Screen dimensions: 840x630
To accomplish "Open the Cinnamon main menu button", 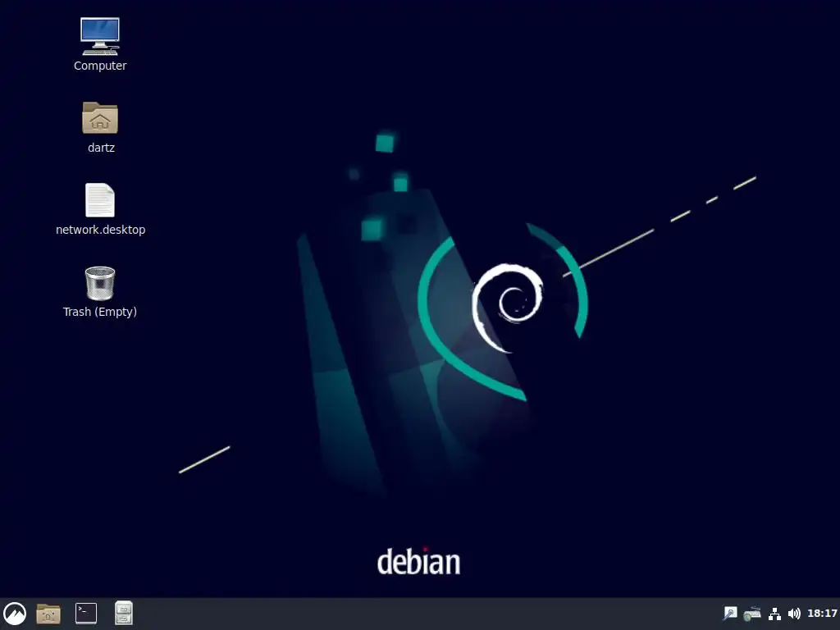I will click(x=15, y=614).
